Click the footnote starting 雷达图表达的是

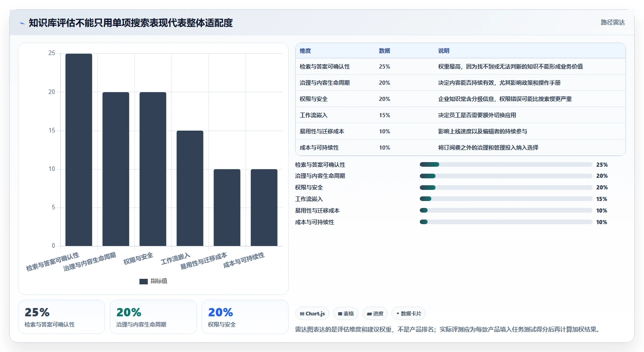point(448,330)
